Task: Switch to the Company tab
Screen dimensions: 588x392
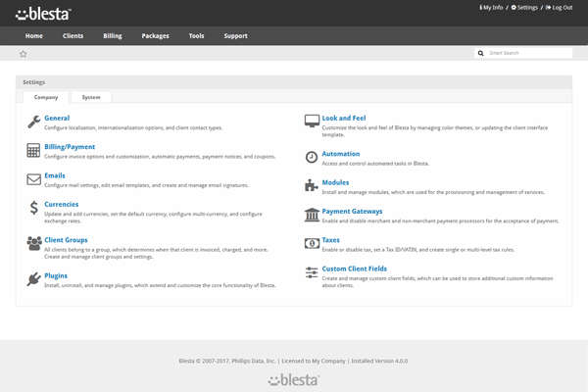Action: (46, 97)
